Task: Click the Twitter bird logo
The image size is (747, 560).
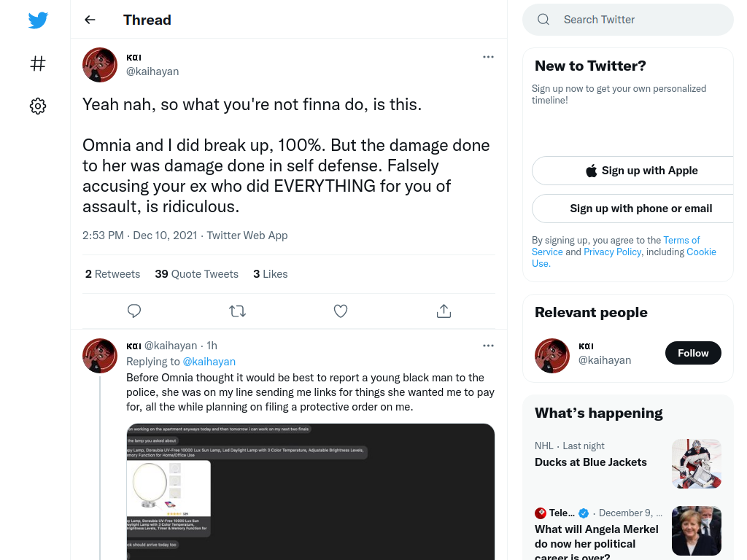Action: tap(38, 20)
